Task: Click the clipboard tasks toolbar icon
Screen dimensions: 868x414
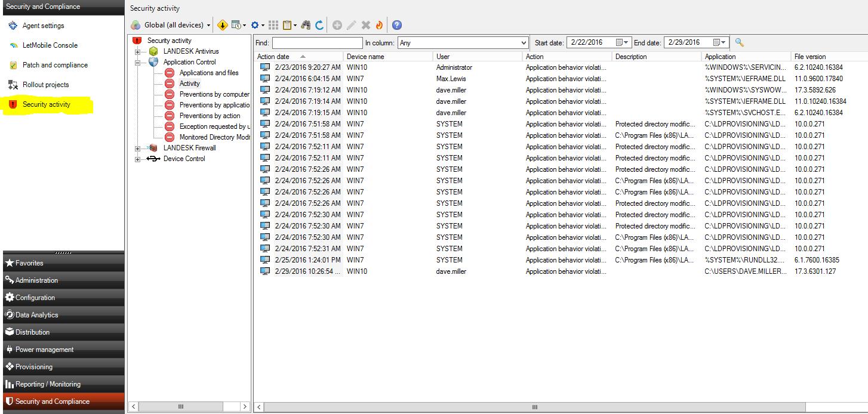Action: point(288,25)
